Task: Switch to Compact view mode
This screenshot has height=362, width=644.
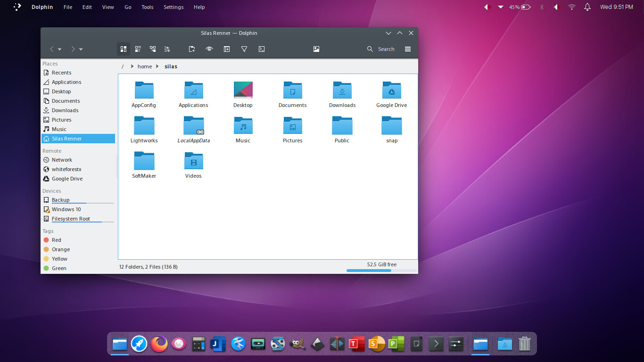Action: click(138, 49)
